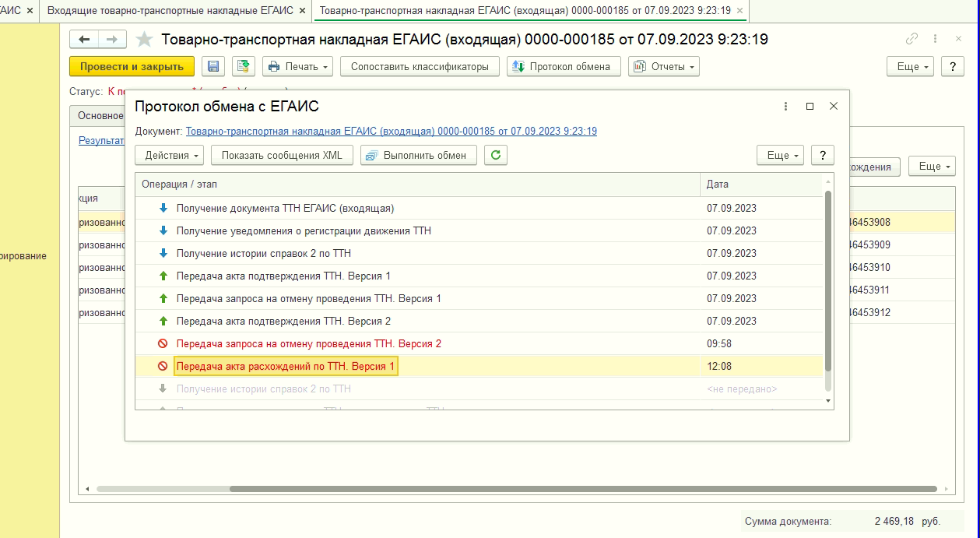Open the Результат link behind the dialog
Viewport: 980px width, 538px height.
102,141
